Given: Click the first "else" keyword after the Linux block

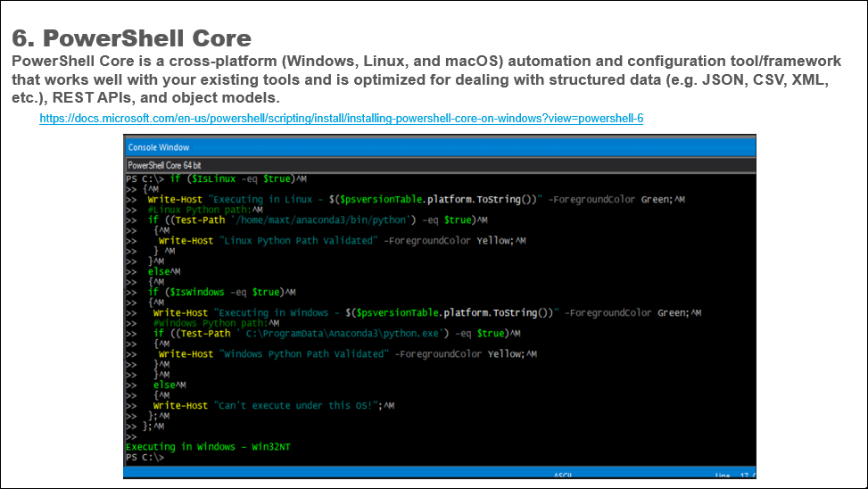Looking at the screenshot, I should (x=158, y=271).
